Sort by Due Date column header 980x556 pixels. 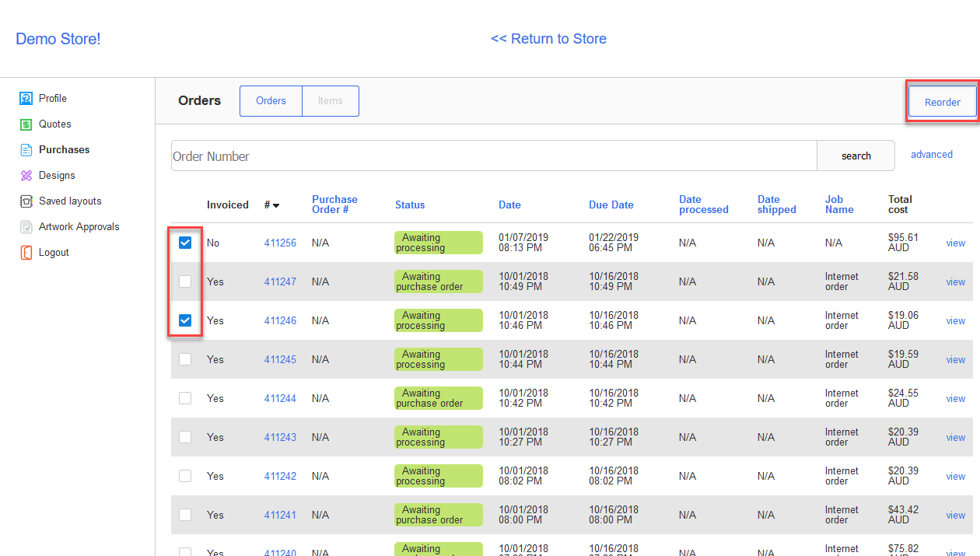[611, 205]
